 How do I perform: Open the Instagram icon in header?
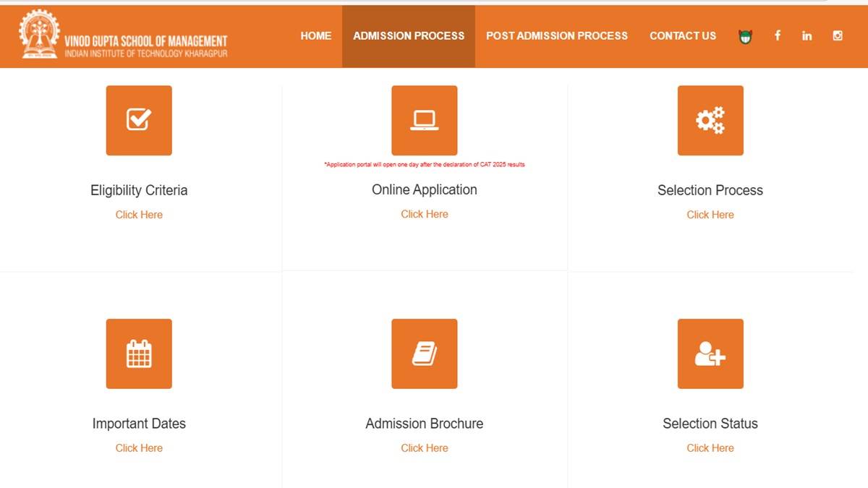click(838, 35)
